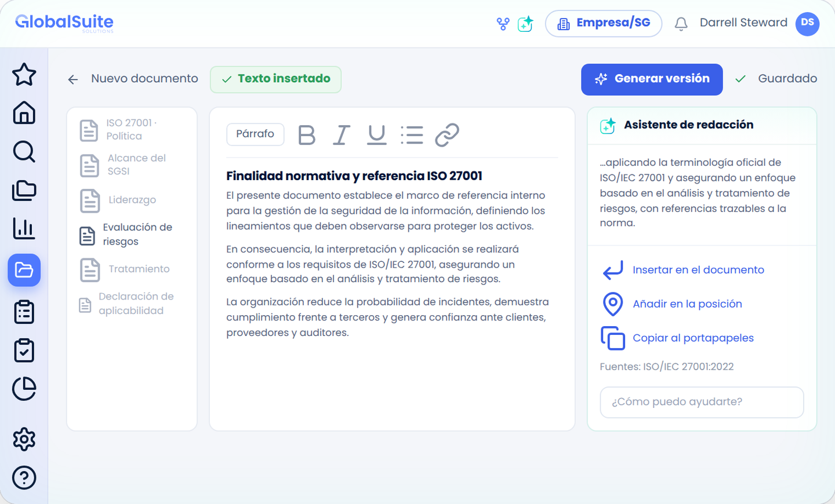Click the Guardado saved status

click(776, 79)
